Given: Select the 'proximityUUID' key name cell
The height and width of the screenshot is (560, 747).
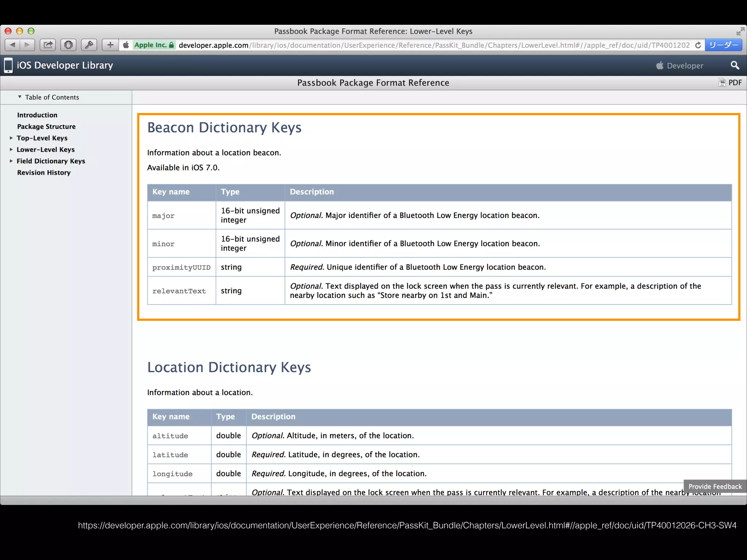Looking at the screenshot, I should (182, 267).
